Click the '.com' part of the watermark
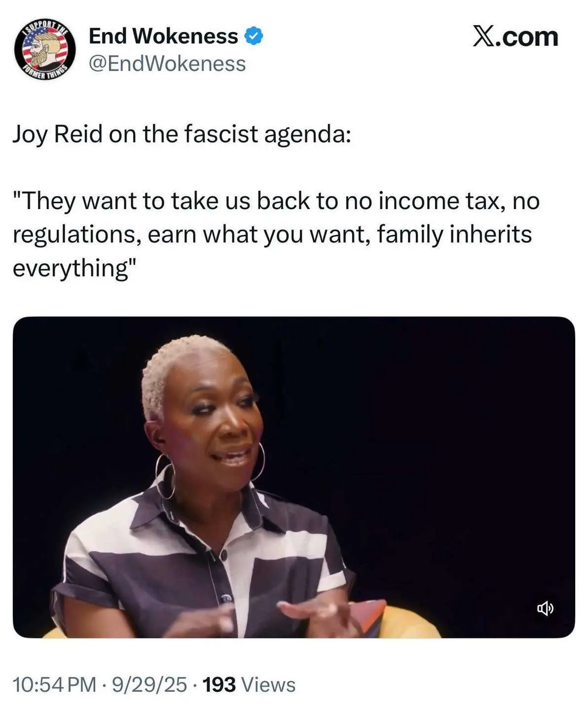Viewport: 588px width, 710px height. click(x=528, y=37)
